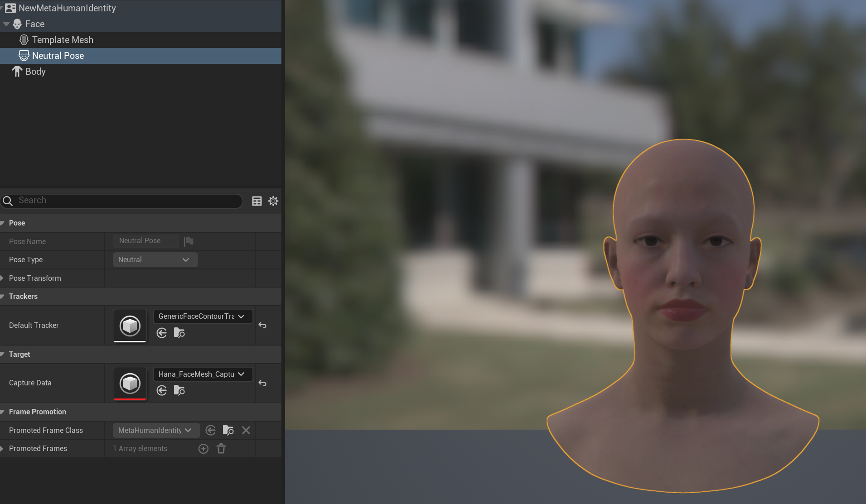
Task: Click the Capture Data asset thumbnail
Action: (130, 384)
